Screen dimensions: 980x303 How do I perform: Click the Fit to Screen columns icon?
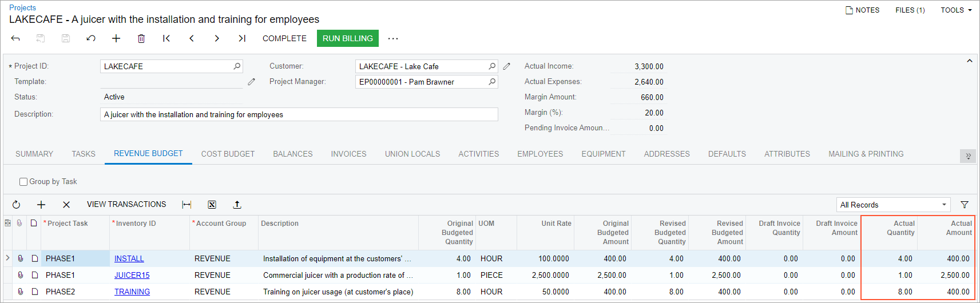(187, 205)
